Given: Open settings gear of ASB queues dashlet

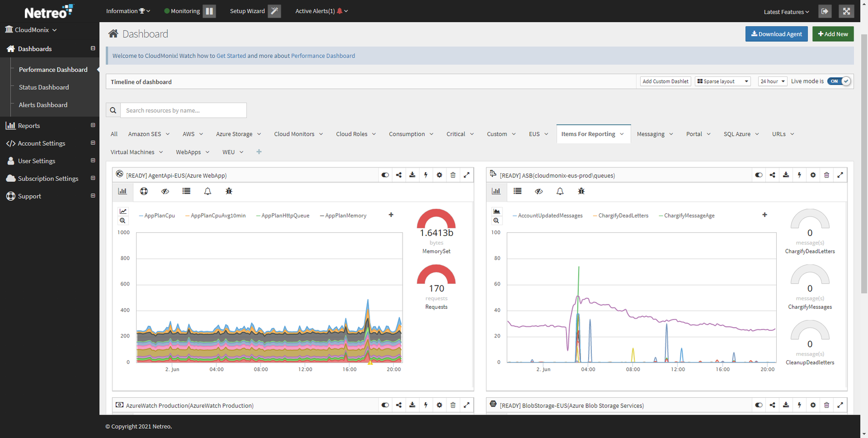Looking at the screenshot, I should pos(813,175).
